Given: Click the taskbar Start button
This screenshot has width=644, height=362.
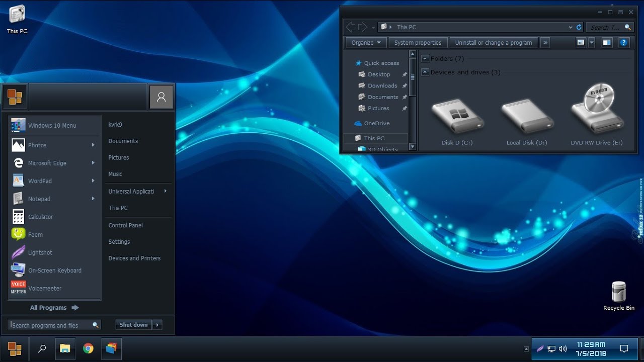Looking at the screenshot, I should tap(15, 349).
